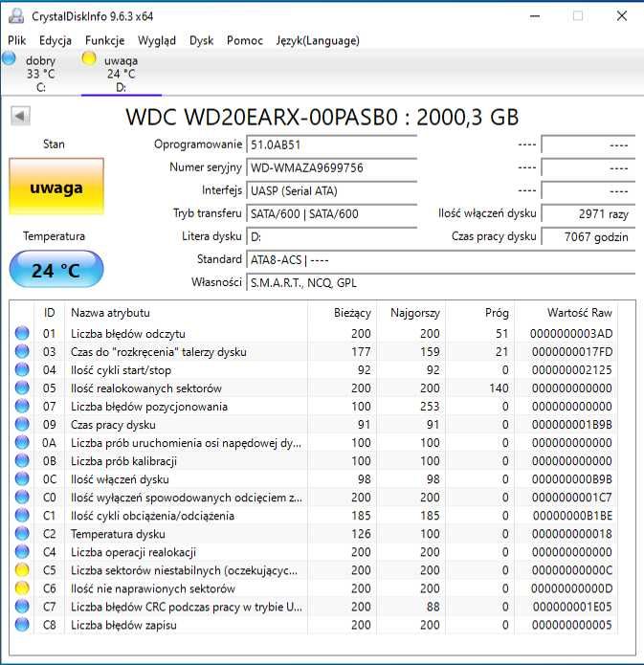Click the Standard field ATA8-ACS

tap(441, 259)
